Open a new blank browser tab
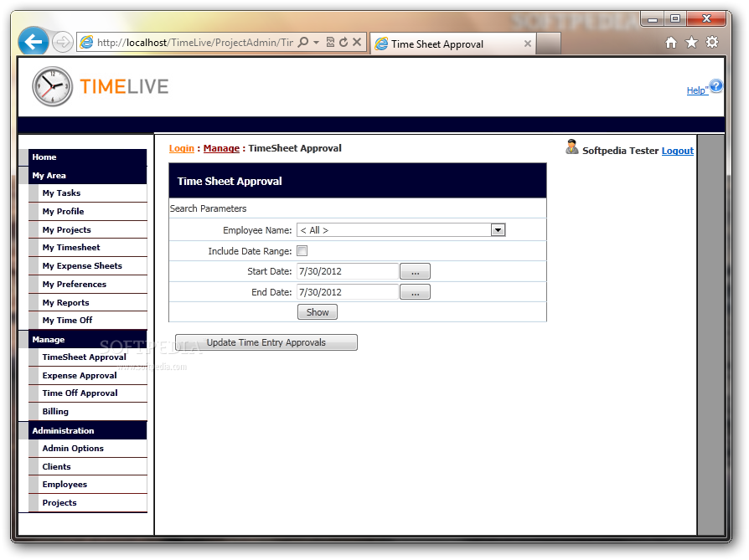Image resolution: width=749 pixels, height=560 pixels. click(x=549, y=44)
